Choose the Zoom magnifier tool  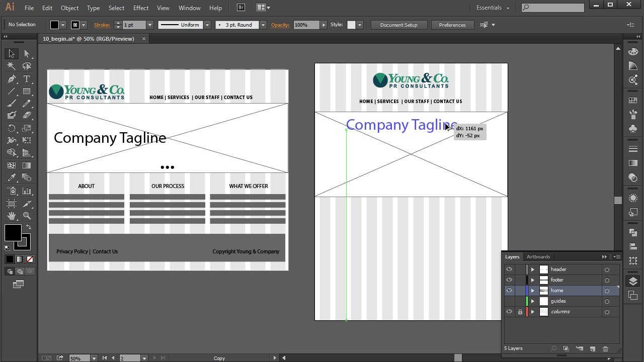pyautogui.click(x=27, y=216)
